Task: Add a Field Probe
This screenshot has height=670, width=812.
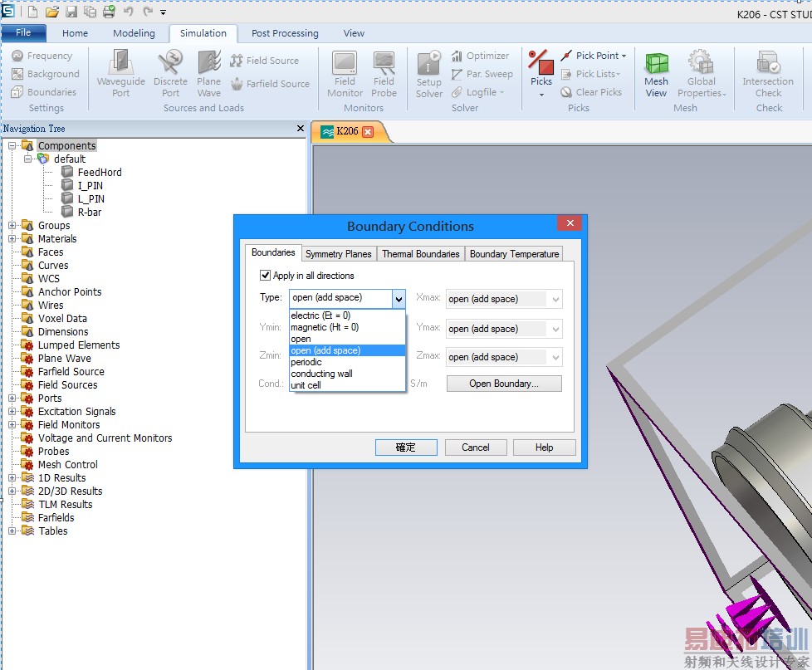Action: (384, 74)
